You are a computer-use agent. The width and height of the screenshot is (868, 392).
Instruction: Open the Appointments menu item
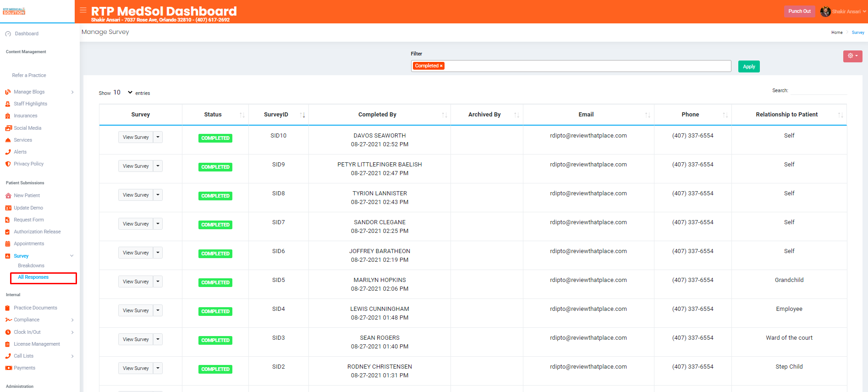[29, 244]
